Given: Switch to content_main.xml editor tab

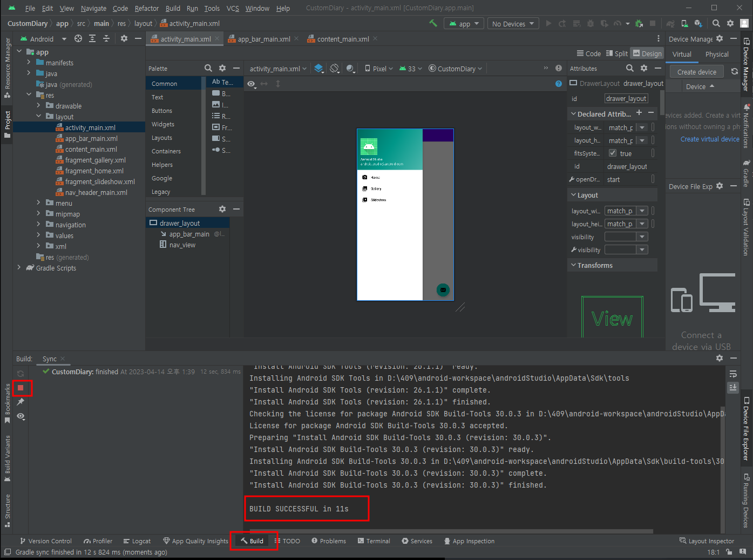Looking at the screenshot, I should pos(342,39).
